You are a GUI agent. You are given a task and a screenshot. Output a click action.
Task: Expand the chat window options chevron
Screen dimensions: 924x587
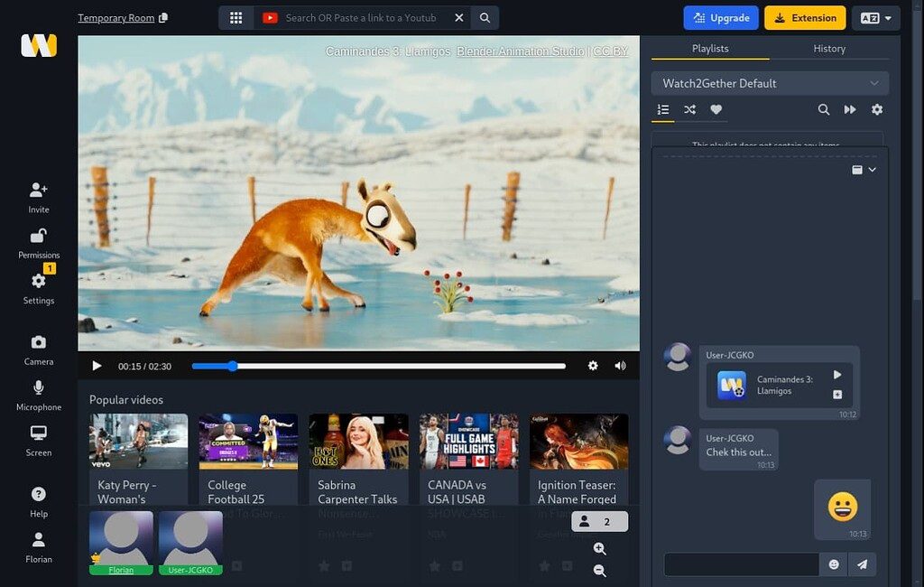point(873,169)
